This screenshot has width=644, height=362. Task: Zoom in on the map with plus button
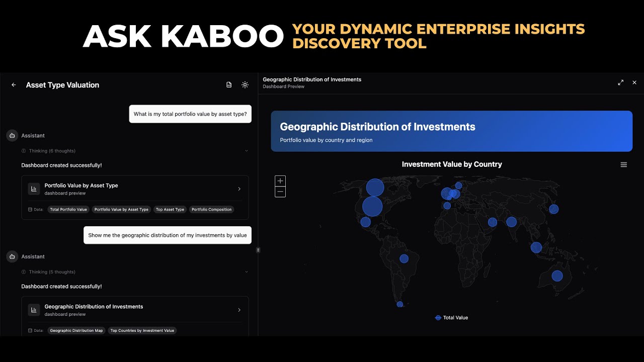[x=280, y=181]
